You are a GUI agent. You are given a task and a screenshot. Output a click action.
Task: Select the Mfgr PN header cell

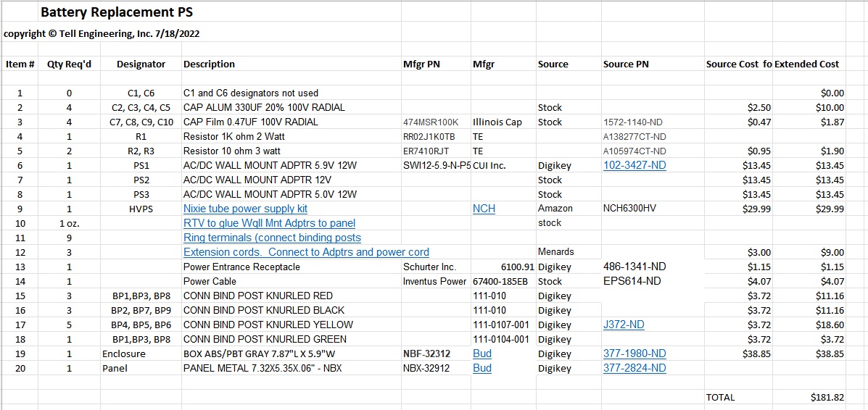click(x=421, y=64)
